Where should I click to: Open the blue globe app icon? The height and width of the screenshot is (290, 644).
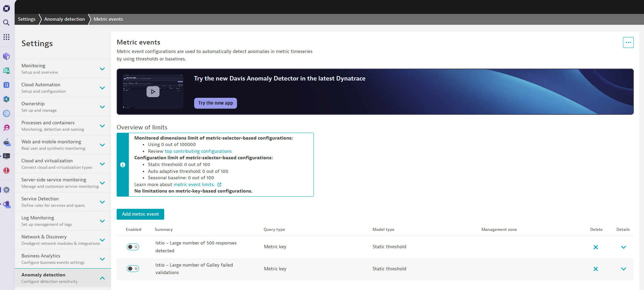(x=6, y=113)
